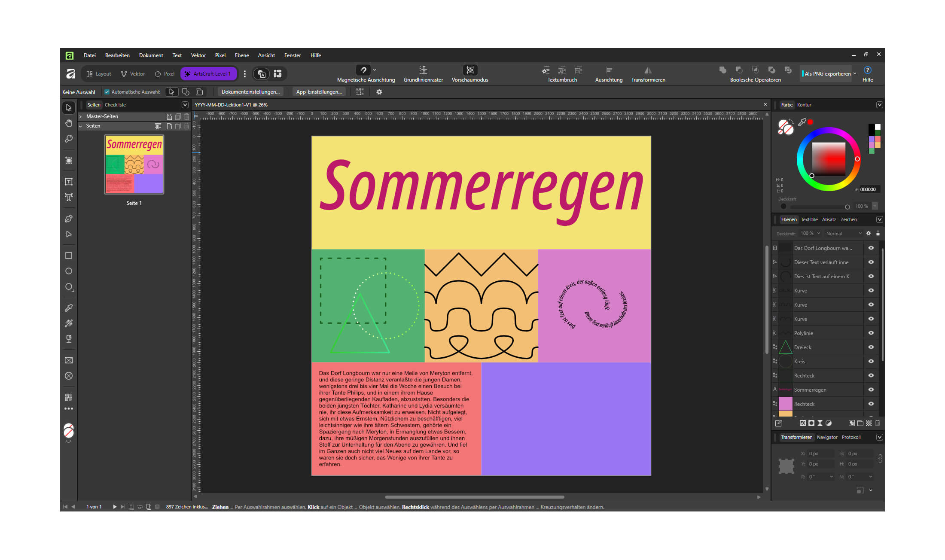This screenshot has width=945, height=560.
Task: Switch to the Pixel studio
Action: click(x=165, y=74)
